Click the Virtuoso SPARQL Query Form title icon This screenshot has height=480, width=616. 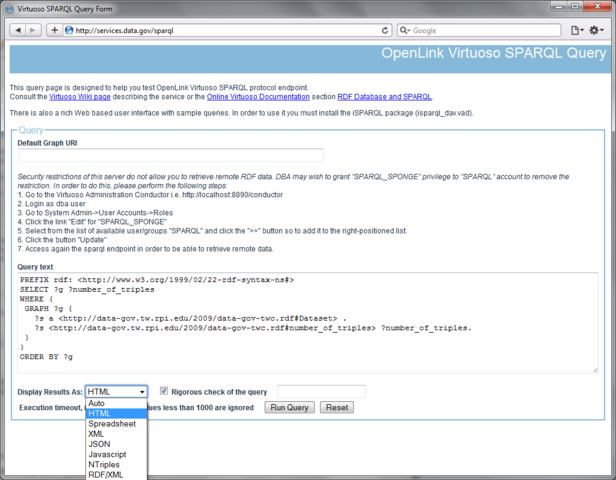click(9, 9)
